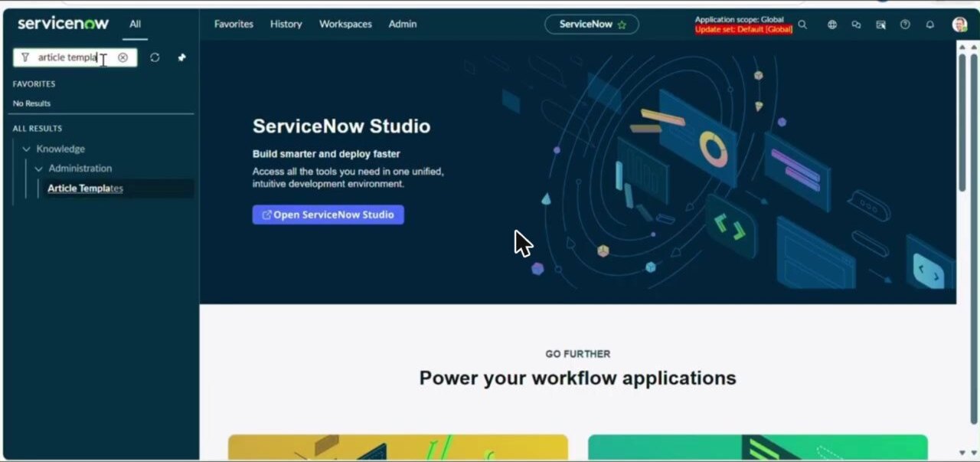Open the Favorites menu
Viewport: 980px width, 462px height.
point(234,24)
